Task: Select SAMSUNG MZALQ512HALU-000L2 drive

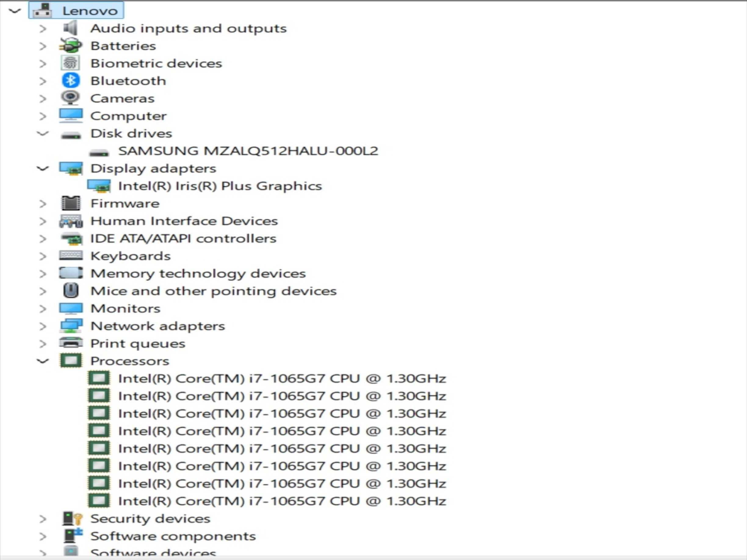Action: tap(248, 151)
